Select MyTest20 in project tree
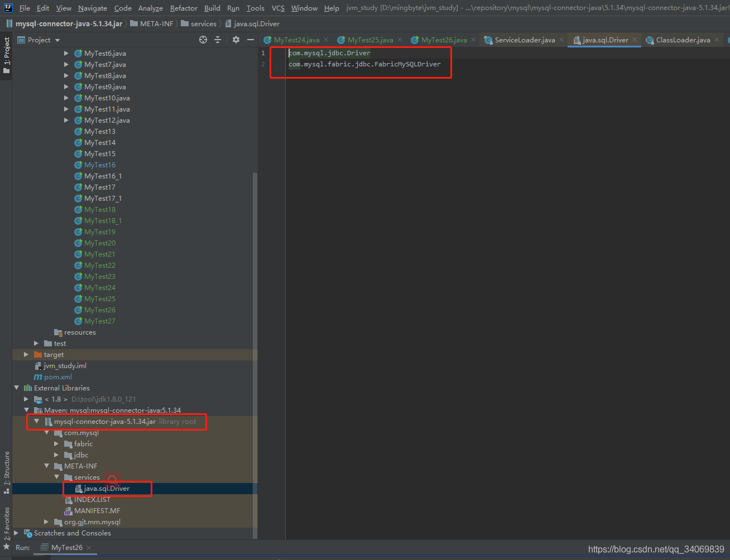Image resolution: width=730 pixels, height=560 pixels. point(100,243)
